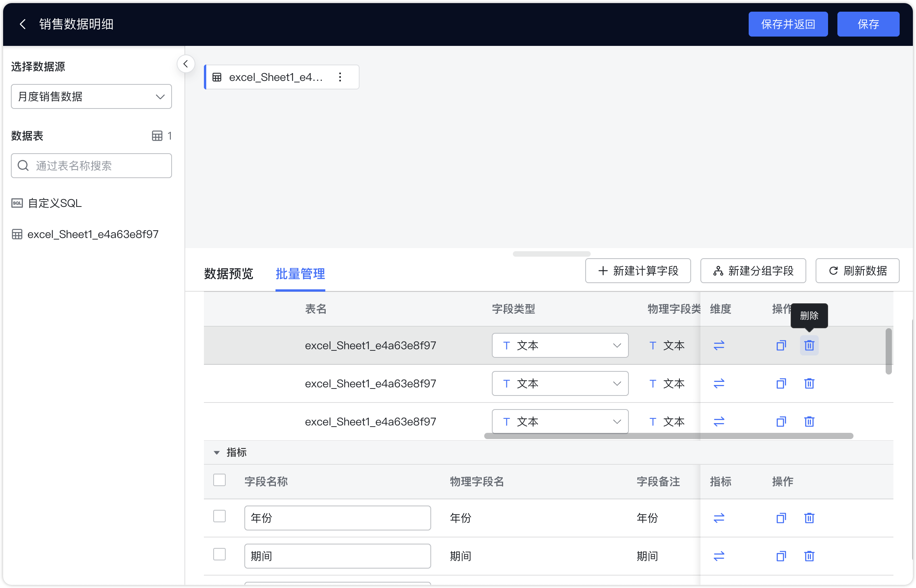Delete the 期间 field
The height and width of the screenshot is (588, 916).
coord(809,556)
